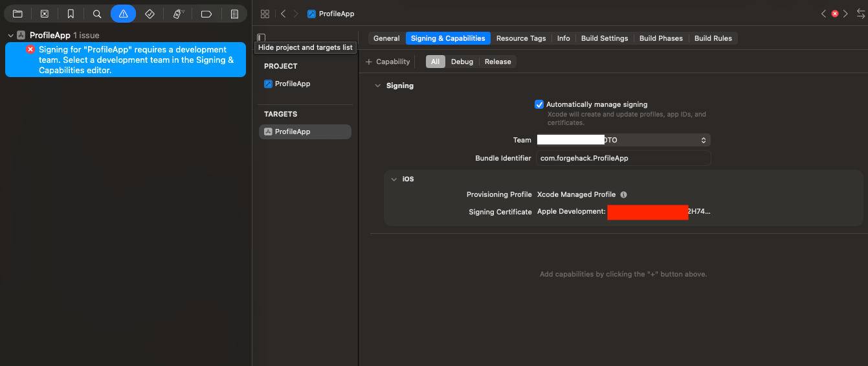The image size is (868, 366).
Task: Click the red error indicator in jump bar
Action: tap(835, 14)
